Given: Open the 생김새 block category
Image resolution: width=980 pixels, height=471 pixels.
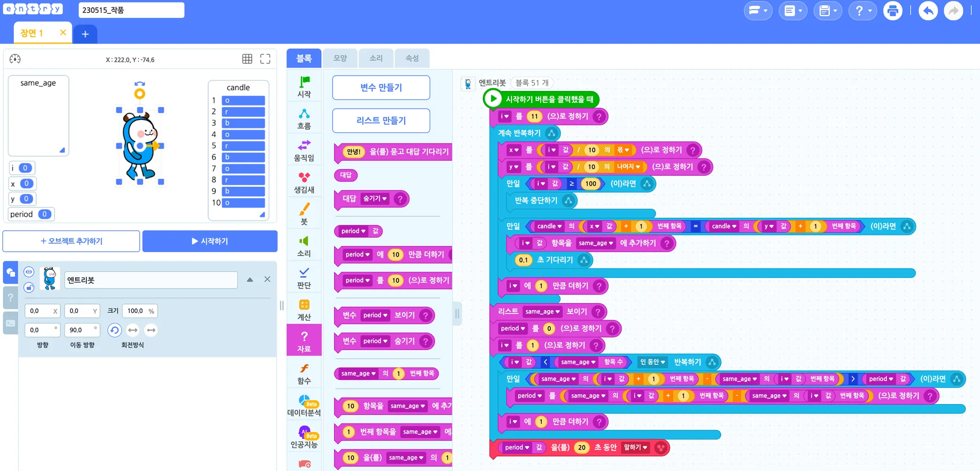Looking at the screenshot, I should click(304, 182).
